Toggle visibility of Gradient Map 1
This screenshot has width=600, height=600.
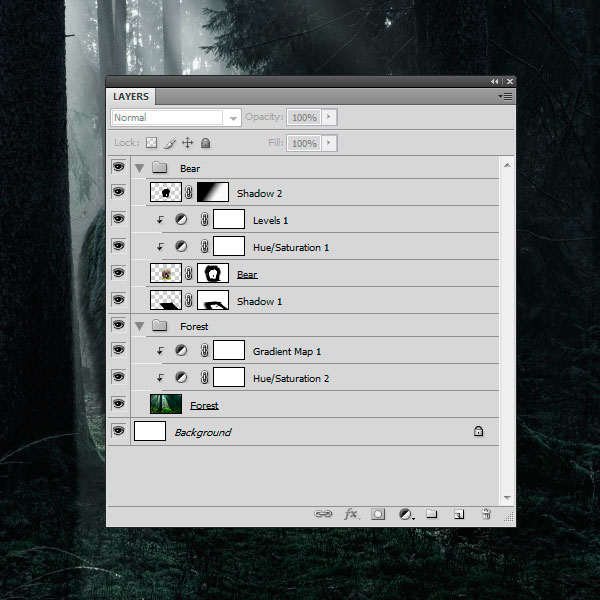[119, 350]
